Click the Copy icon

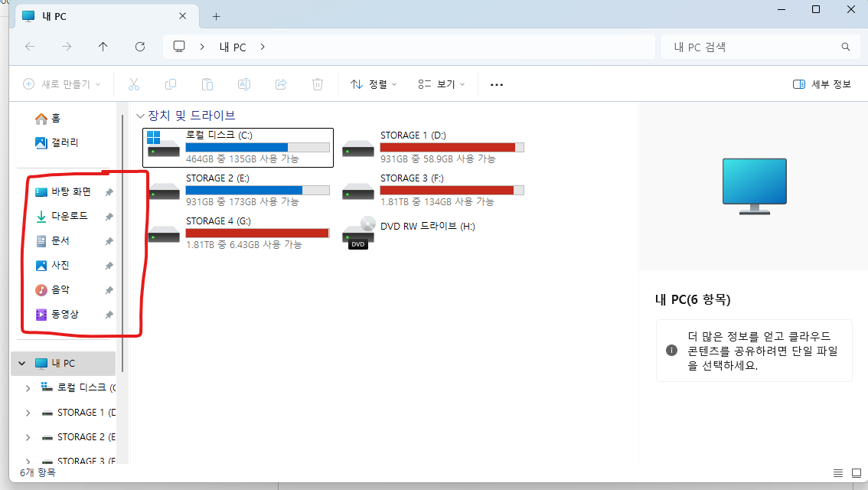171,84
